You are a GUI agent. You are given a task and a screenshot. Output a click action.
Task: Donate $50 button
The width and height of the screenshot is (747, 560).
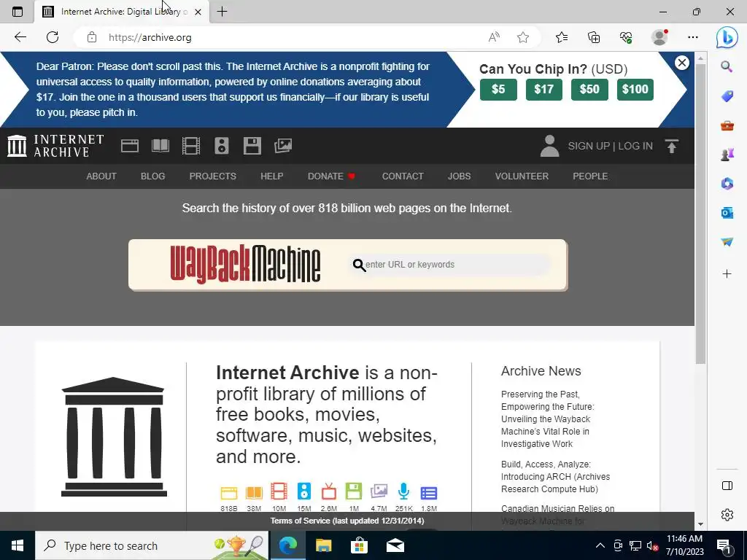[x=589, y=90]
